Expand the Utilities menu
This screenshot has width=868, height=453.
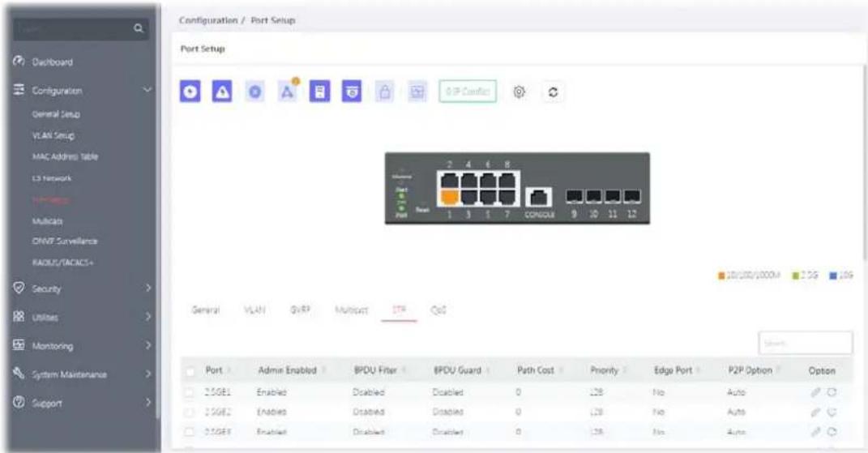point(83,318)
